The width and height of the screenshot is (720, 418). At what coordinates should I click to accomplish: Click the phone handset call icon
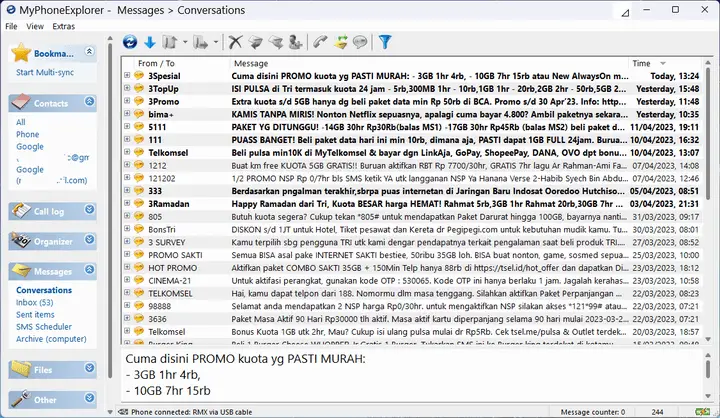tap(320, 42)
